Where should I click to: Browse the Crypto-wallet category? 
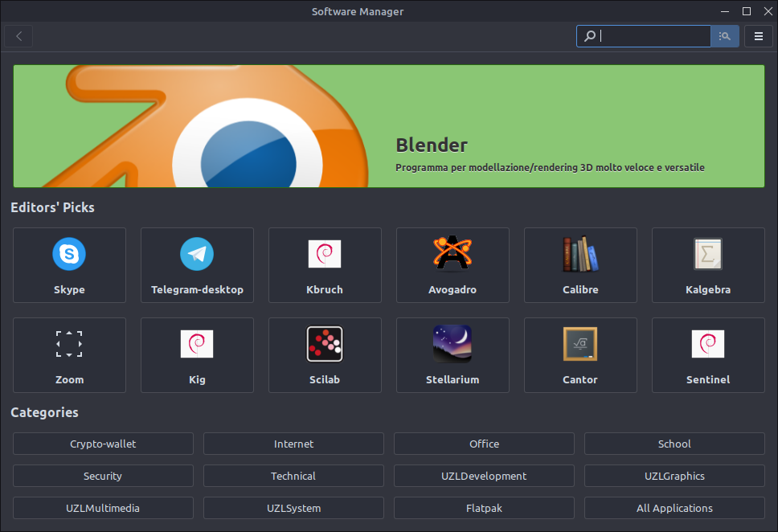pyautogui.click(x=103, y=444)
